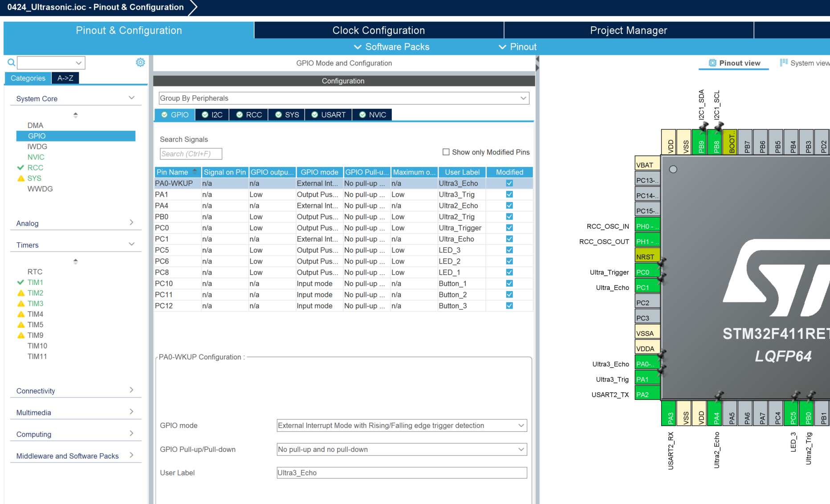This screenshot has height=504, width=830.
Task: Toggle Modified checkbox for PB0 row
Action: (509, 217)
